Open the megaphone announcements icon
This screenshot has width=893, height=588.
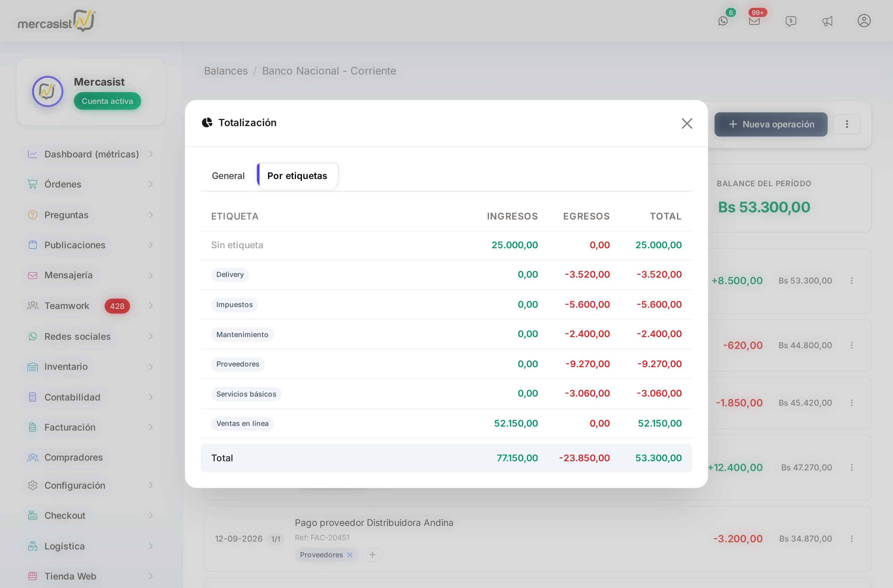[x=827, y=21]
